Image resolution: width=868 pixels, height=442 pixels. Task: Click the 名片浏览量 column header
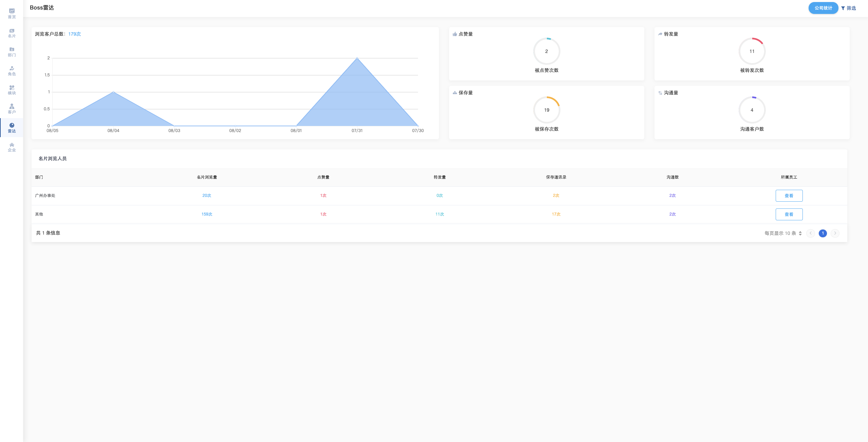207,177
